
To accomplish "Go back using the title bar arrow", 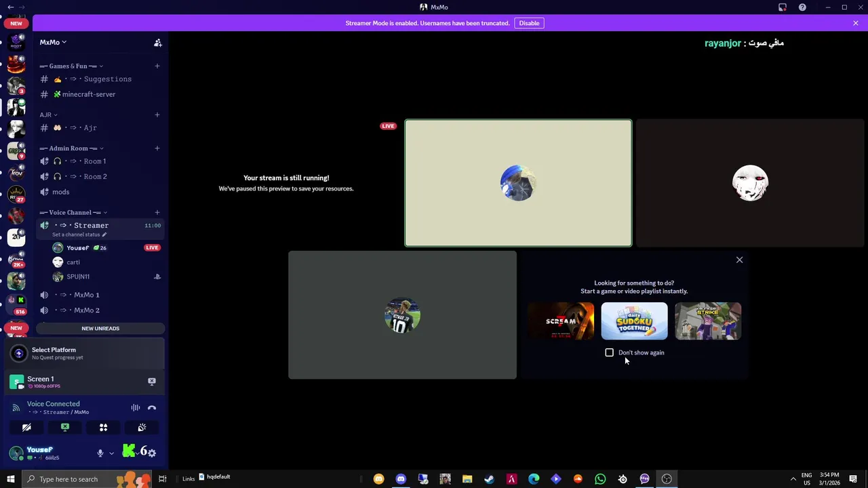I will click(10, 7).
